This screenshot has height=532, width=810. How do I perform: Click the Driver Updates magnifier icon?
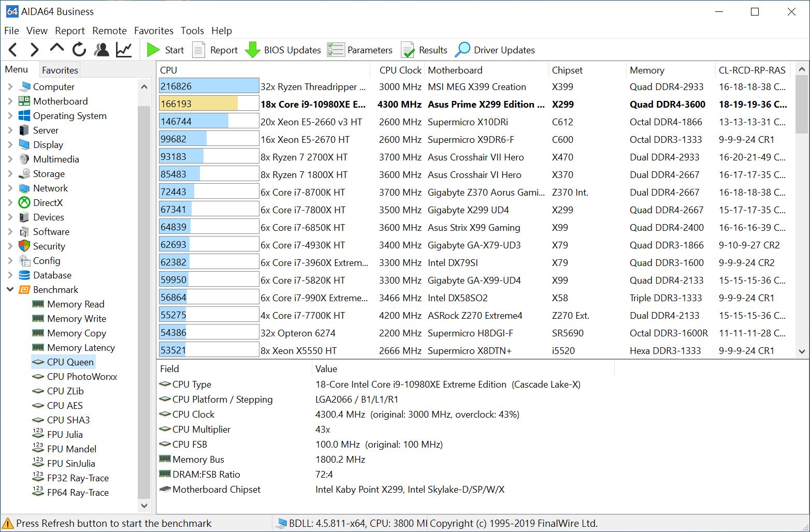point(462,50)
